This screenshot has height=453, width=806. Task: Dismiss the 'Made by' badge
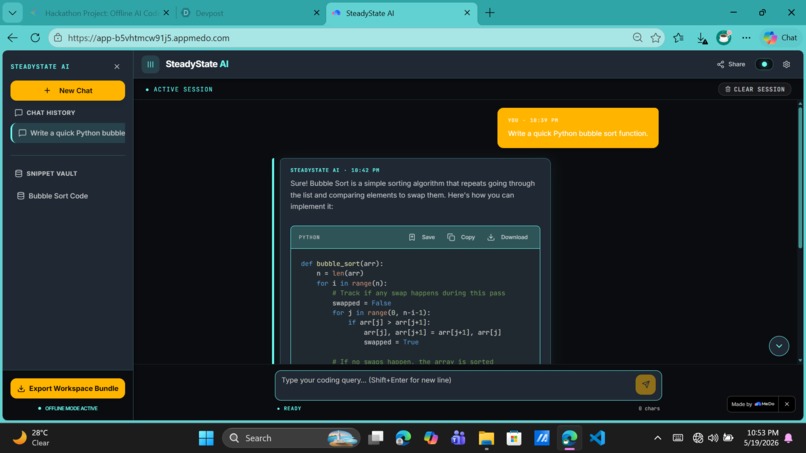pos(786,404)
